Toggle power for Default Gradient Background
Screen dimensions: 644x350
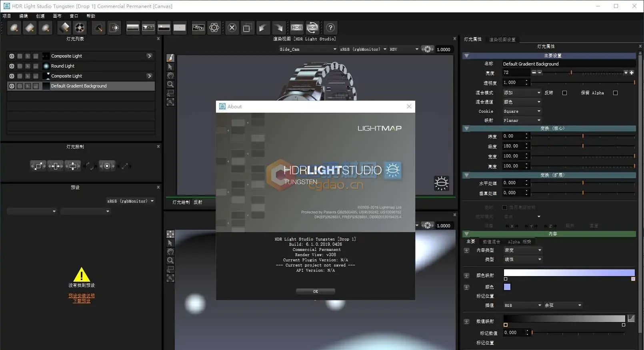click(12, 86)
